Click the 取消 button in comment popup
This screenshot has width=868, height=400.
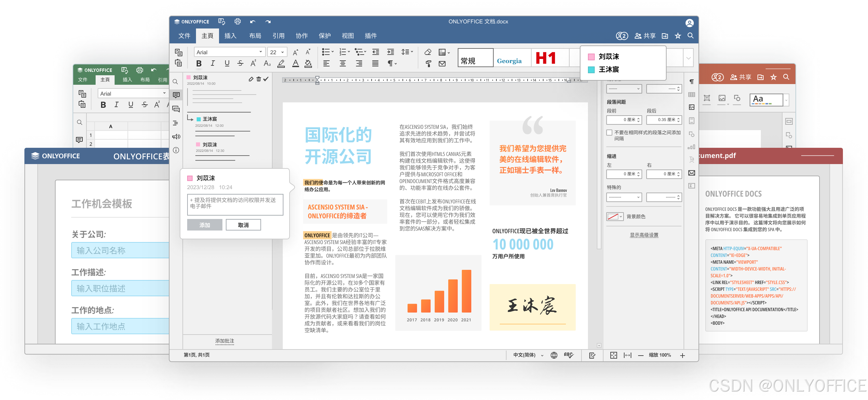point(243,225)
